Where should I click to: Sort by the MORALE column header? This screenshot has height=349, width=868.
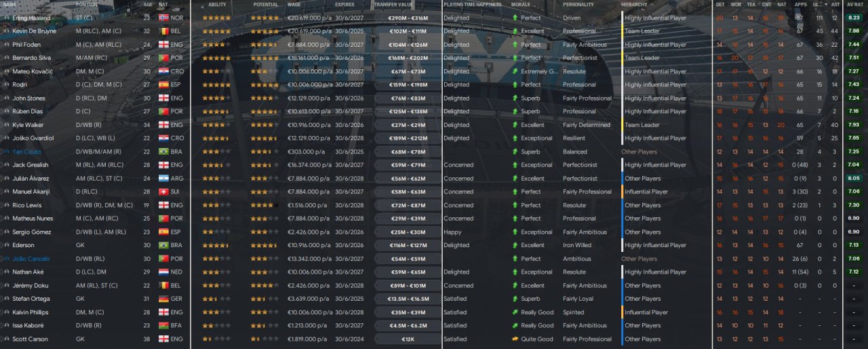[x=521, y=4]
